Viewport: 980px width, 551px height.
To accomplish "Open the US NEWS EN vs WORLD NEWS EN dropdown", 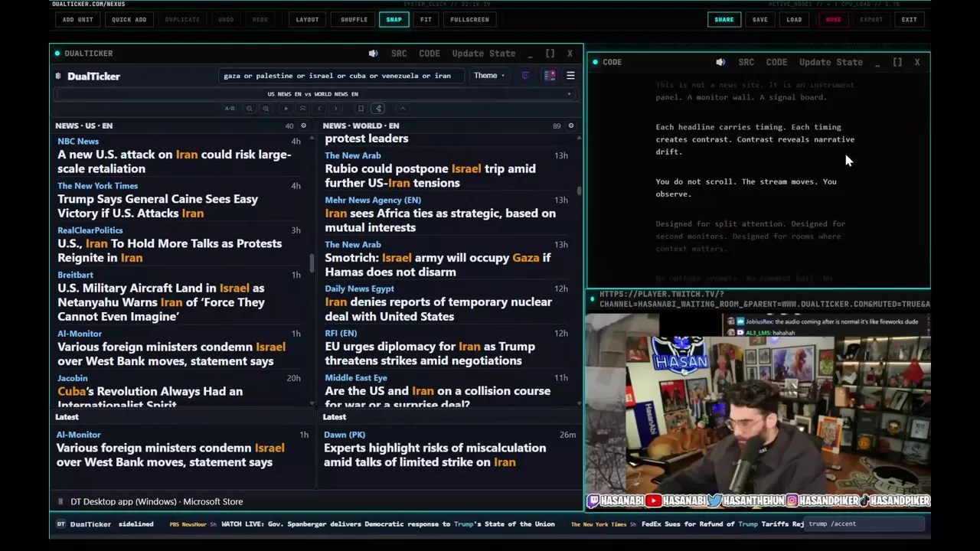I will click(x=313, y=94).
